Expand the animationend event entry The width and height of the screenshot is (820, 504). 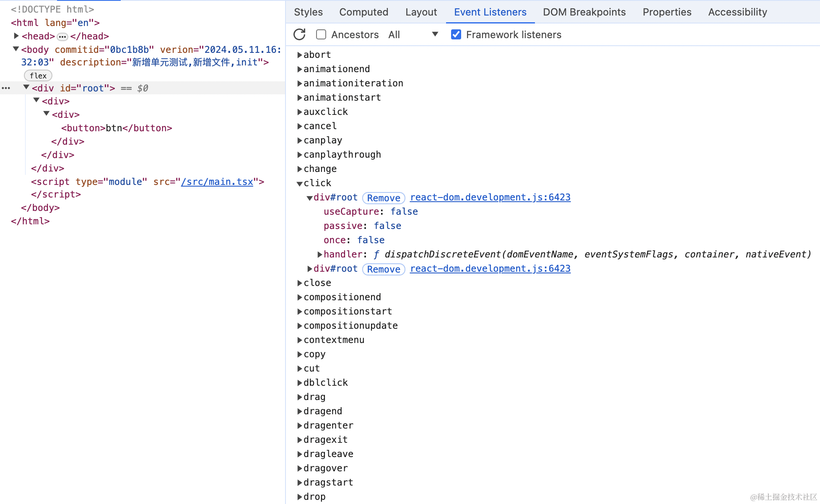click(x=300, y=69)
